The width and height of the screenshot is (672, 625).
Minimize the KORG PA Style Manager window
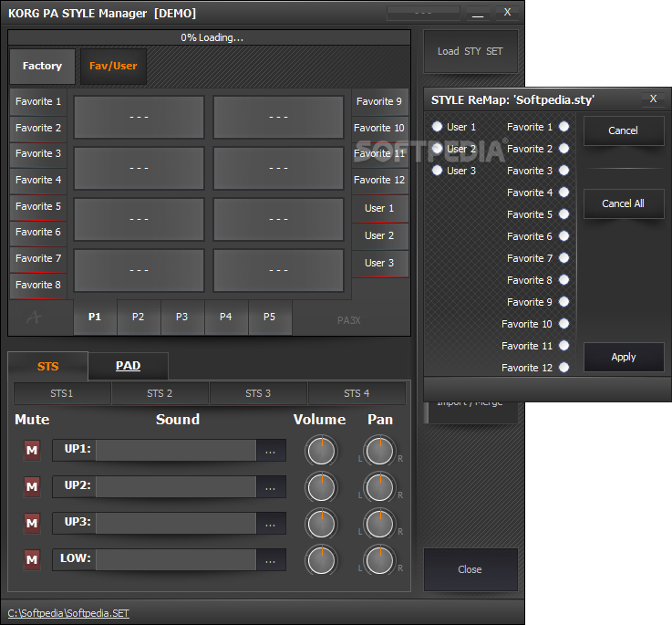pos(478,13)
